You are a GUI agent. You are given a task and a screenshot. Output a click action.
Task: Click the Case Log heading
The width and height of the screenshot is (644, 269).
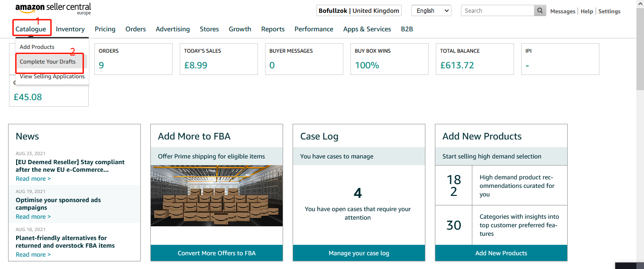click(x=319, y=136)
